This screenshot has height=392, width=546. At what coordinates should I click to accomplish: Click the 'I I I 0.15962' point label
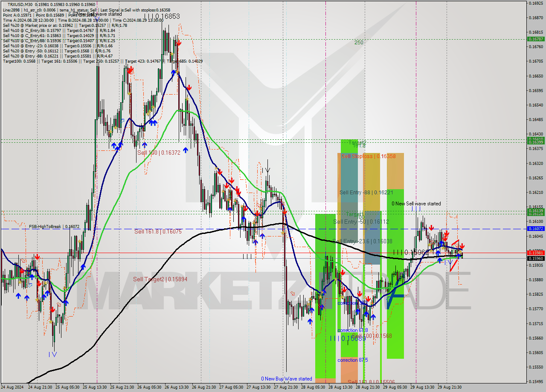coord(411,252)
